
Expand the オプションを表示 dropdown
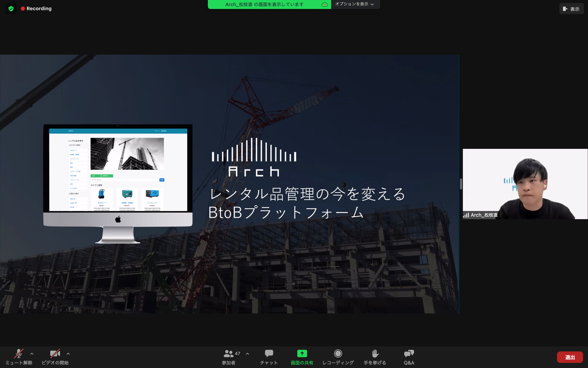355,4
